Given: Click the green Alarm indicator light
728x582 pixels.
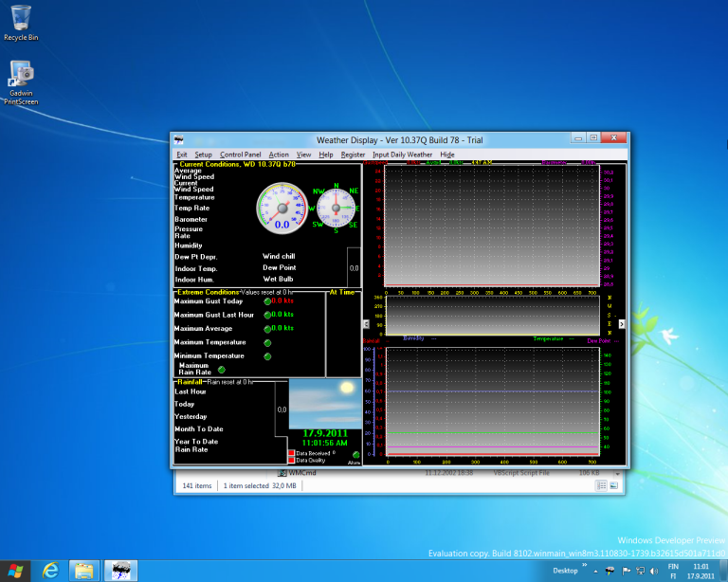Looking at the screenshot, I should click(x=355, y=455).
